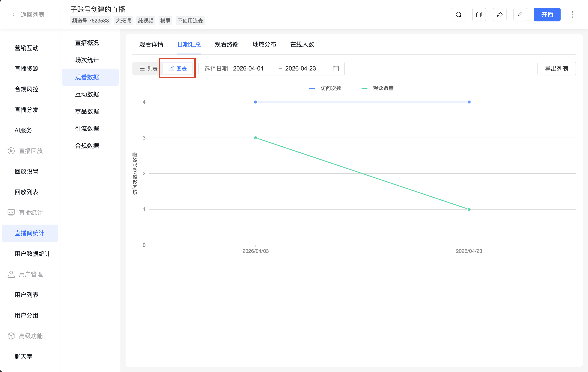Screen dimensions: 588x372
Task: Open the 观看详情 tab
Action: point(151,44)
